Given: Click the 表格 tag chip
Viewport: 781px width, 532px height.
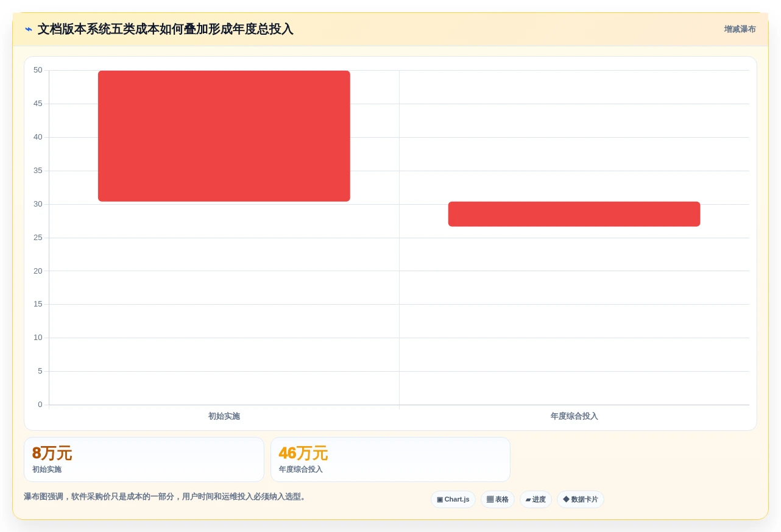Looking at the screenshot, I should tap(498, 500).
